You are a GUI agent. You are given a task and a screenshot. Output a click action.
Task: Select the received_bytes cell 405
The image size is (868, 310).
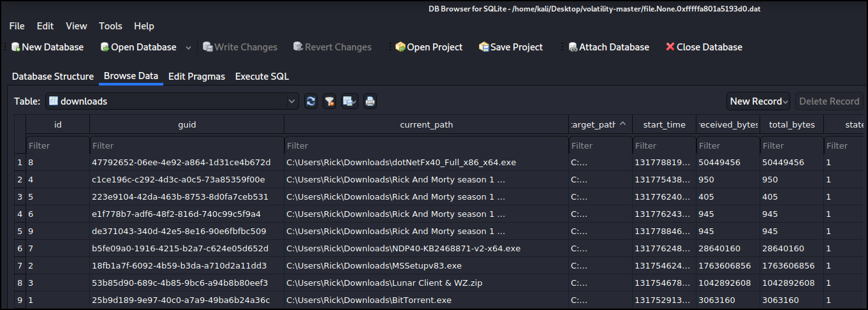click(x=728, y=197)
